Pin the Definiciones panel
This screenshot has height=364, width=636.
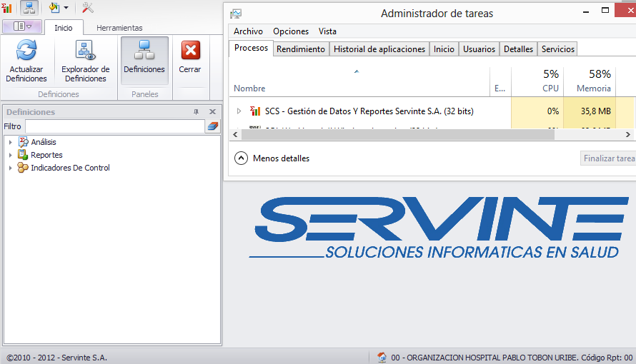tap(197, 112)
